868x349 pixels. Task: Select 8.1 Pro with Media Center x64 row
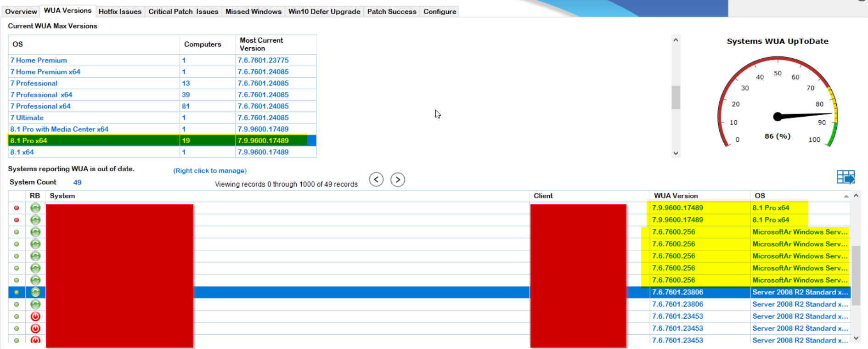(60, 129)
